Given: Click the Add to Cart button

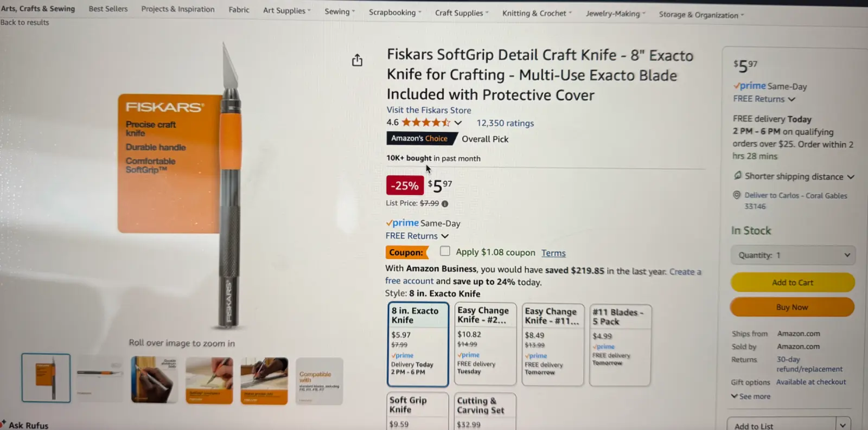Looking at the screenshot, I should click(793, 283).
